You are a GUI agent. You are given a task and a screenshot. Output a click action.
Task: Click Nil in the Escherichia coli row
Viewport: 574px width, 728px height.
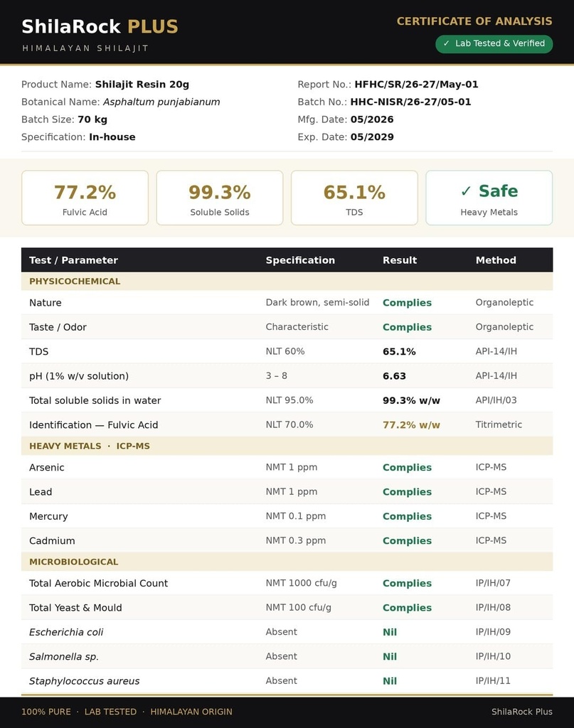coord(390,632)
